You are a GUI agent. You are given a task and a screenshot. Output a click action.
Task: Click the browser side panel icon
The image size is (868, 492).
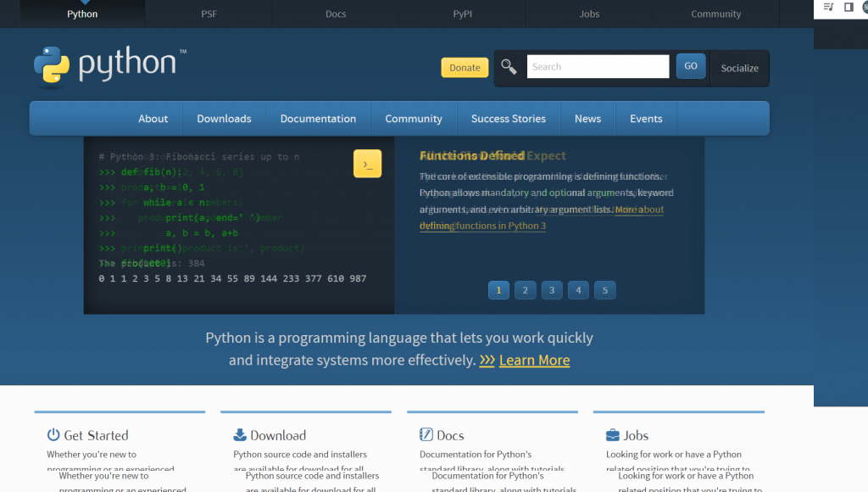(x=848, y=7)
